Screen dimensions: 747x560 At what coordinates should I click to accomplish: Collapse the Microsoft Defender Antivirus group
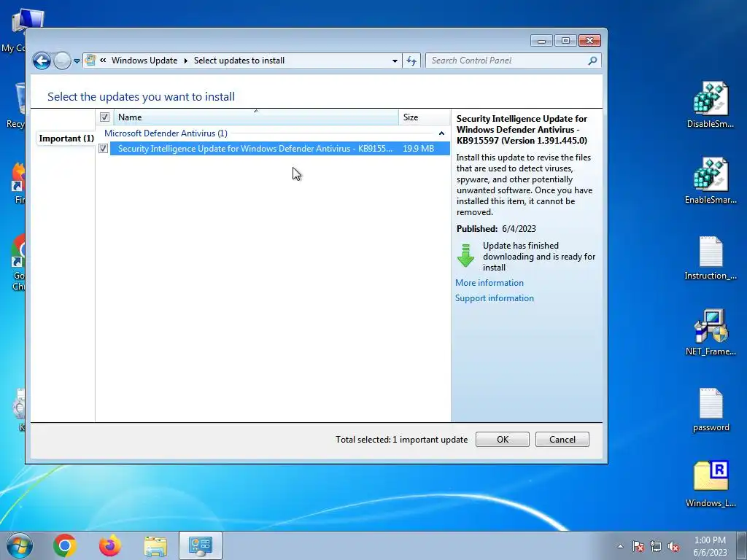(x=441, y=133)
